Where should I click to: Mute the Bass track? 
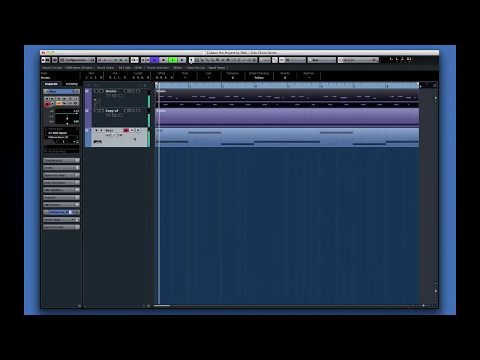click(x=96, y=130)
